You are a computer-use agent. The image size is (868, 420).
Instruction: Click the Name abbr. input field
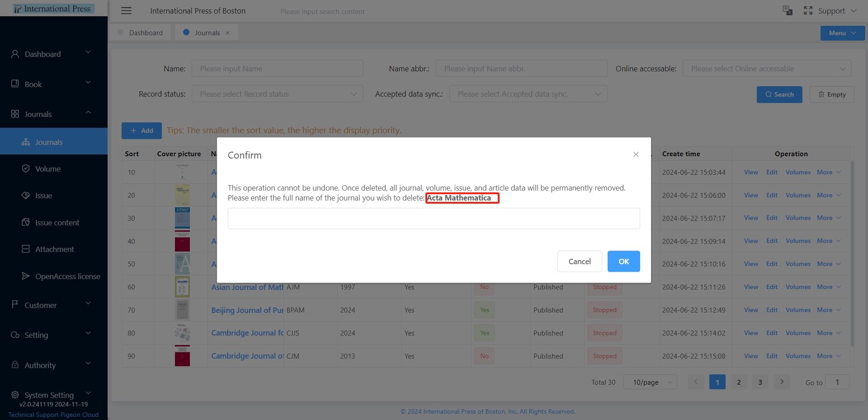pyautogui.click(x=521, y=69)
